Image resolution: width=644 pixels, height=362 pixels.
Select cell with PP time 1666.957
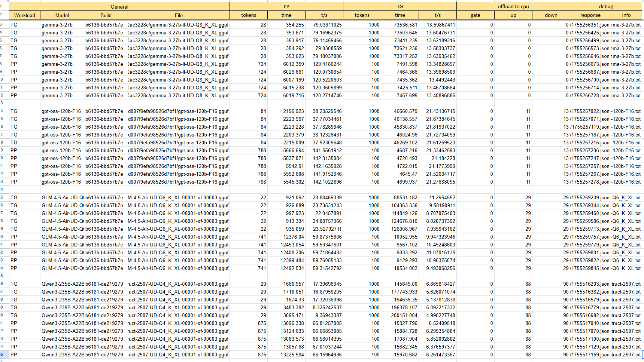click(x=286, y=284)
